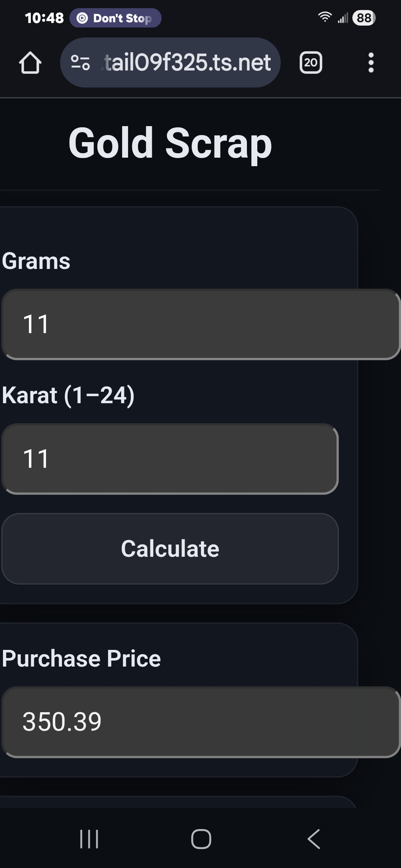The image size is (401, 868).
Task: Open the browser three-dot menu
Action: 371,63
